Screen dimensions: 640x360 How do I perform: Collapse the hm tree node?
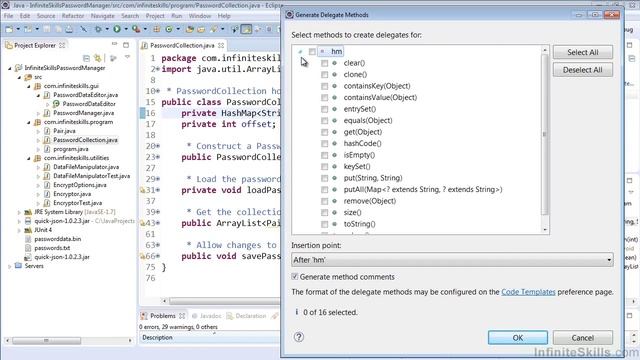pos(300,51)
